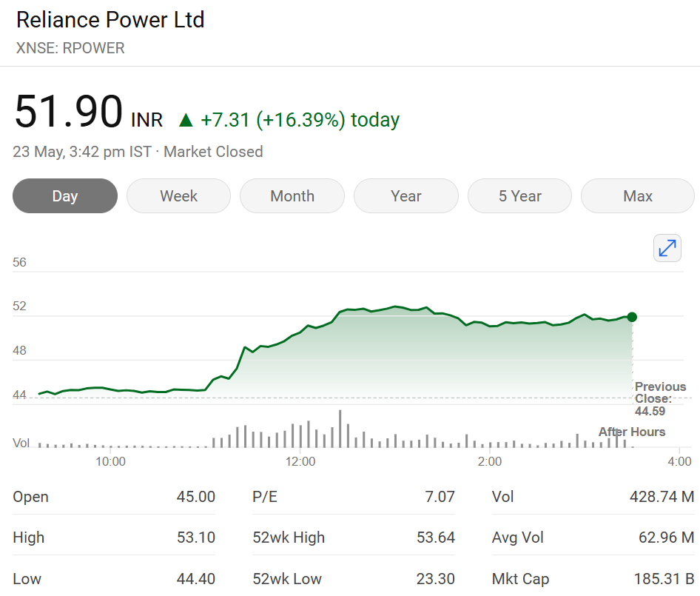
Task: Click the Reliance Power Ltd title
Action: (110, 20)
